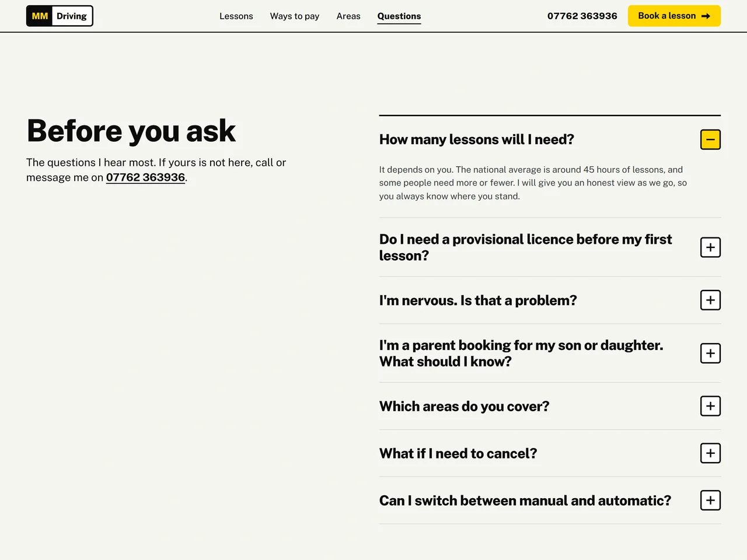Image resolution: width=747 pixels, height=560 pixels.
Task: Expand "What if I need to cancel?"
Action: pos(458,453)
